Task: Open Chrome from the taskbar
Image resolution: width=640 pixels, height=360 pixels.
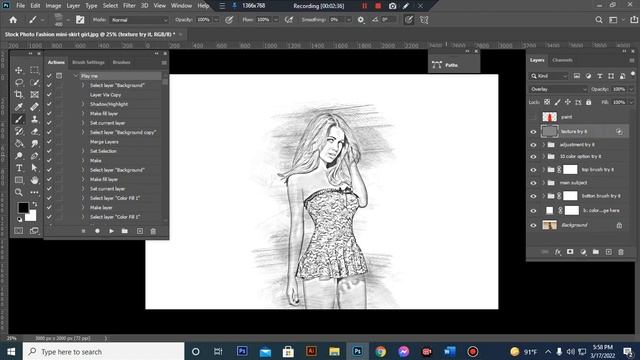Action: (x=381, y=351)
